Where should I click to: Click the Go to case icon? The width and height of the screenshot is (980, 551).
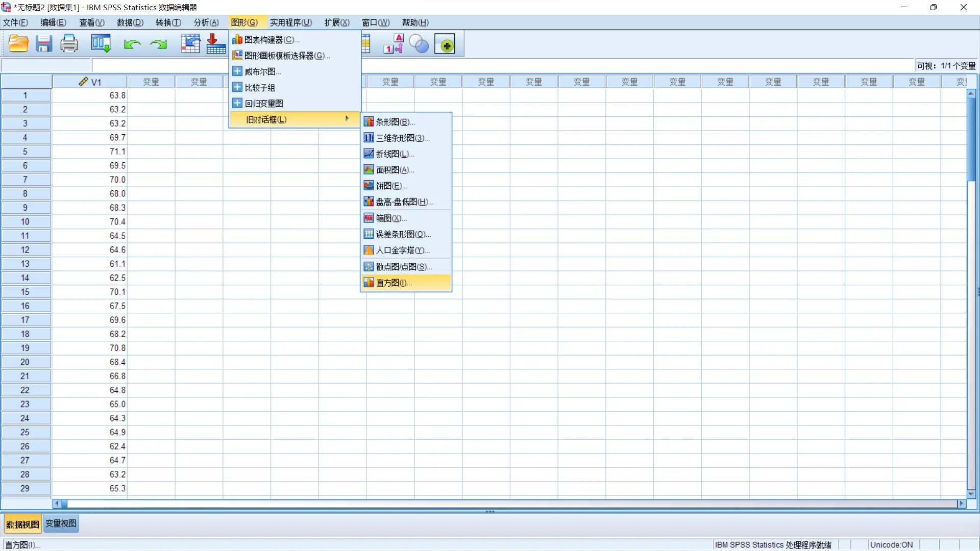tap(190, 44)
